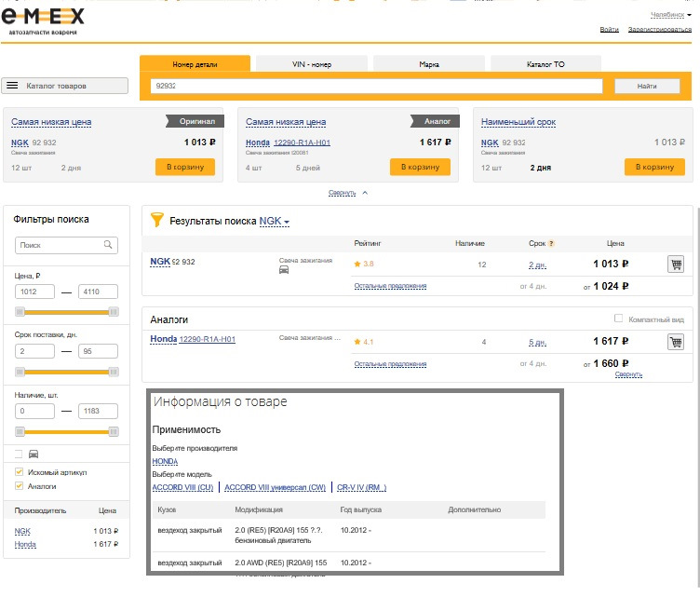This screenshot has height=597, width=700.
Task: Open Каталог товаров menu
Action: coord(65,86)
